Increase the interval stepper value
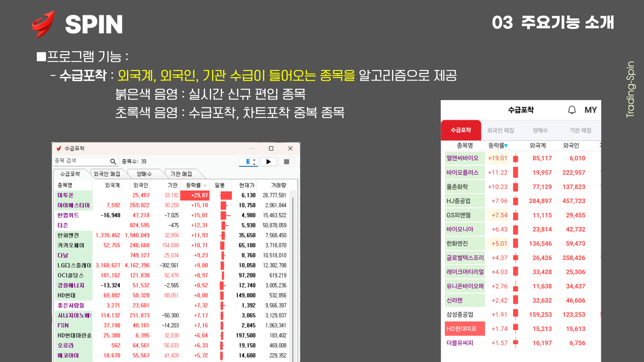The image size is (644, 362). pos(254,160)
